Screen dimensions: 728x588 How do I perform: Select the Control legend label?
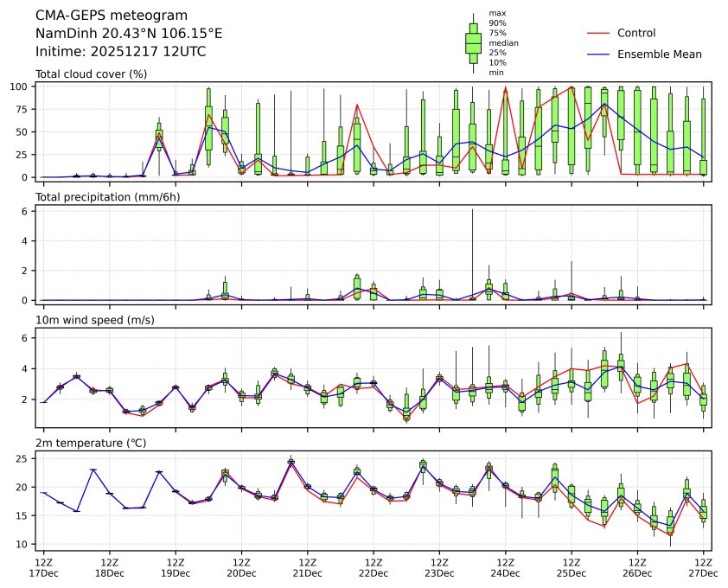[636, 34]
